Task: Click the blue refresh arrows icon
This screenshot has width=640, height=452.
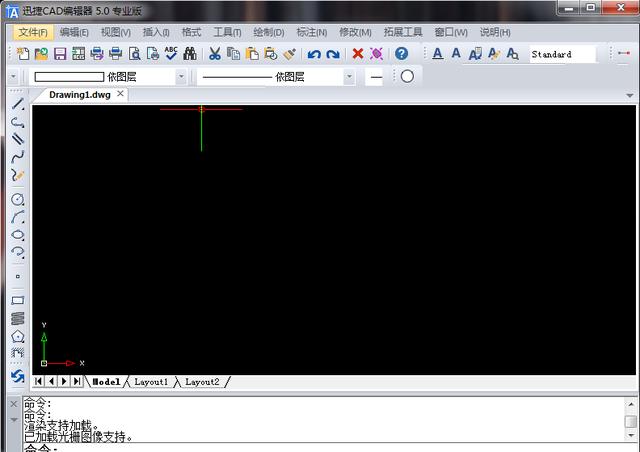Action: (x=18, y=376)
